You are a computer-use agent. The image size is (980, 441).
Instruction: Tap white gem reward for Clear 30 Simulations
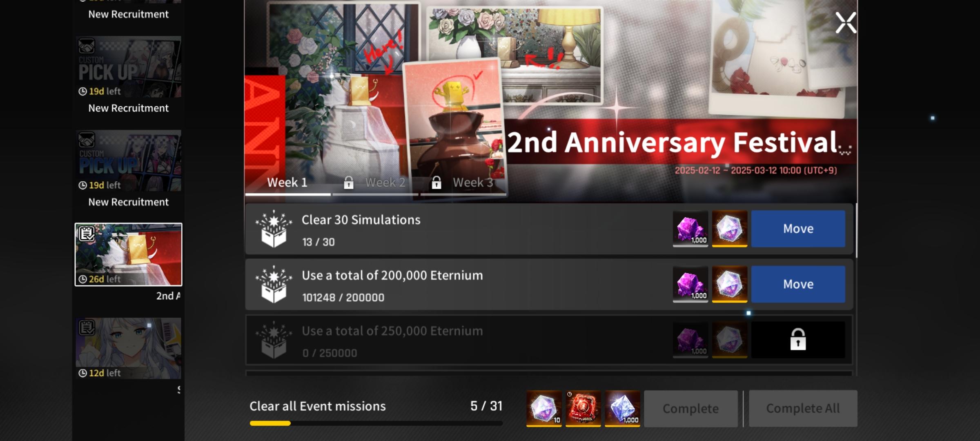(x=730, y=229)
